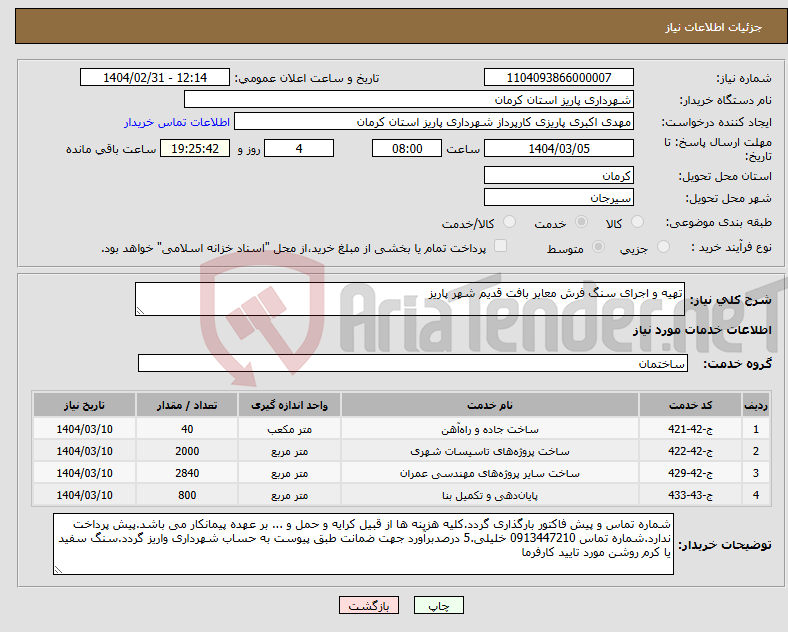Click the واحد اندازه گیری column header

[x=289, y=405]
